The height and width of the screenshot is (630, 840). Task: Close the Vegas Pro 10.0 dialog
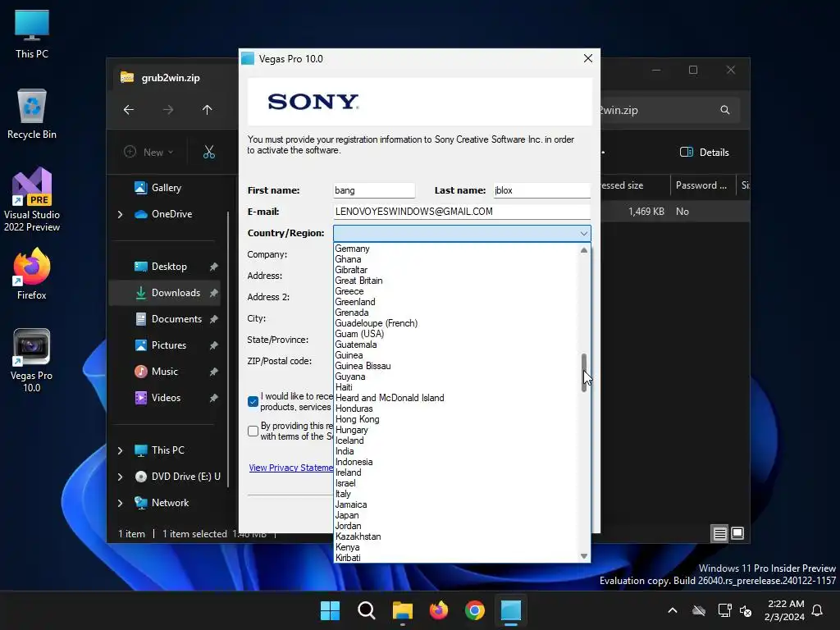pos(587,58)
